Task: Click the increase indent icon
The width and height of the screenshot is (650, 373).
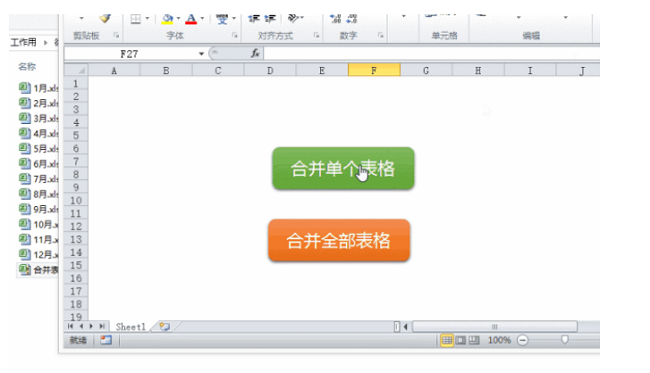Action: pyautogui.click(x=270, y=19)
